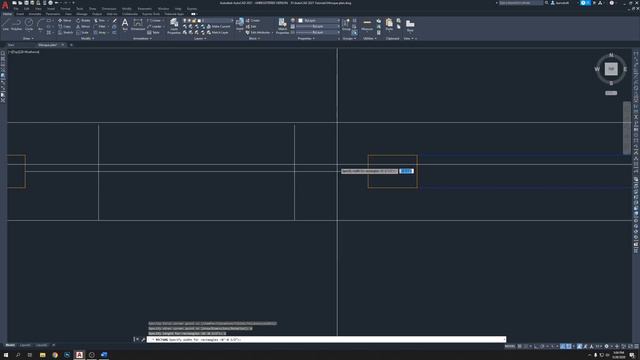Choose the Copy command
Viewport: 640px width, 360px height.
click(x=64, y=27)
